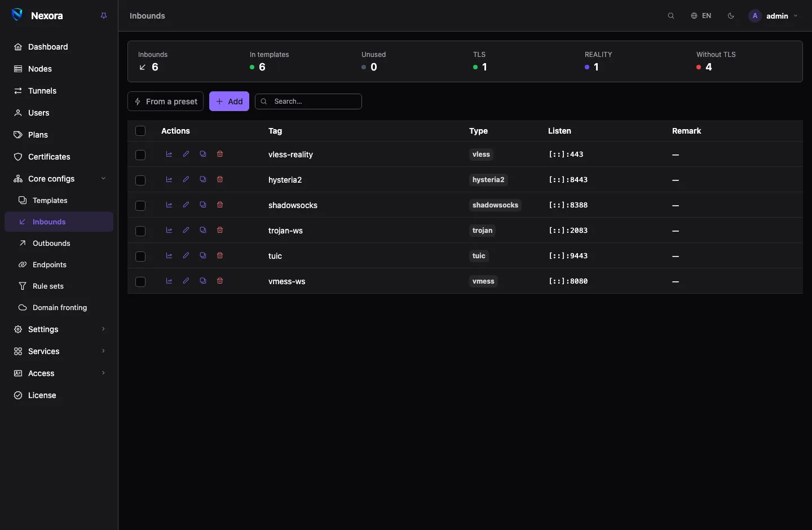Screen dimensions: 812x530
Task: Open statistics chart for vless-reality inbound
Action: click(169, 154)
